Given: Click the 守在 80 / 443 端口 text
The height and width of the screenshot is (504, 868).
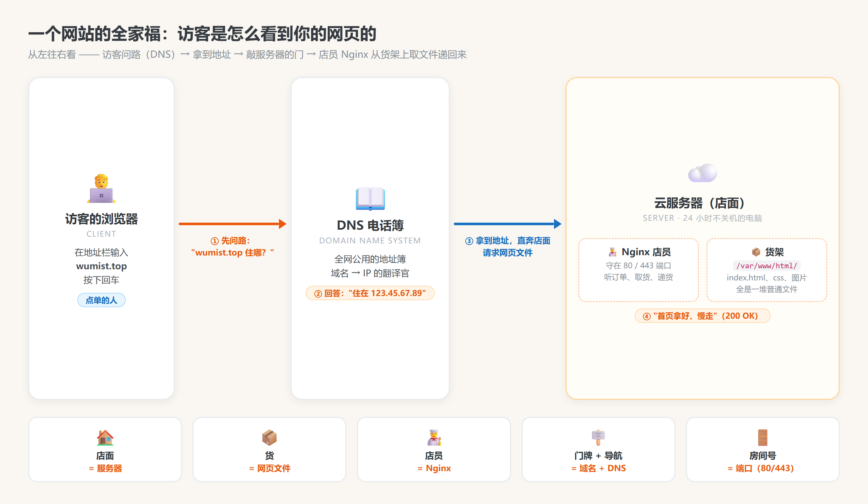Looking at the screenshot, I should [x=639, y=265].
